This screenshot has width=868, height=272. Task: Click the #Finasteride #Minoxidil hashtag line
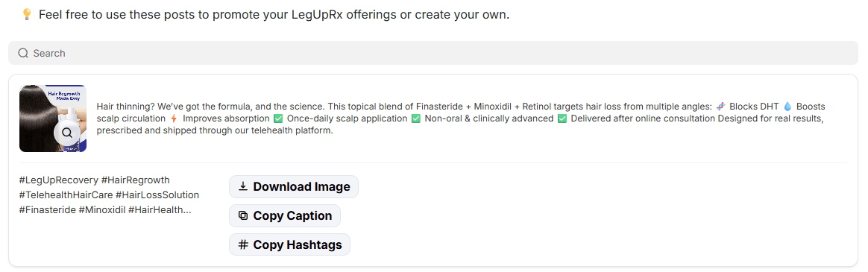[105, 210]
